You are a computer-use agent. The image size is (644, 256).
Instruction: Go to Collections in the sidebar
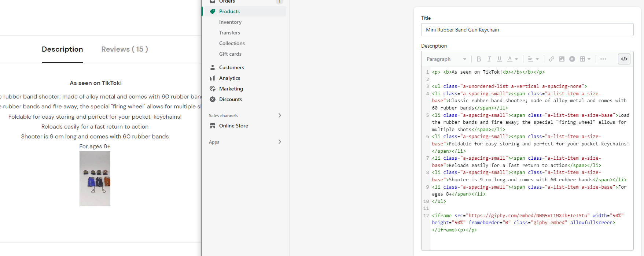pos(232,43)
